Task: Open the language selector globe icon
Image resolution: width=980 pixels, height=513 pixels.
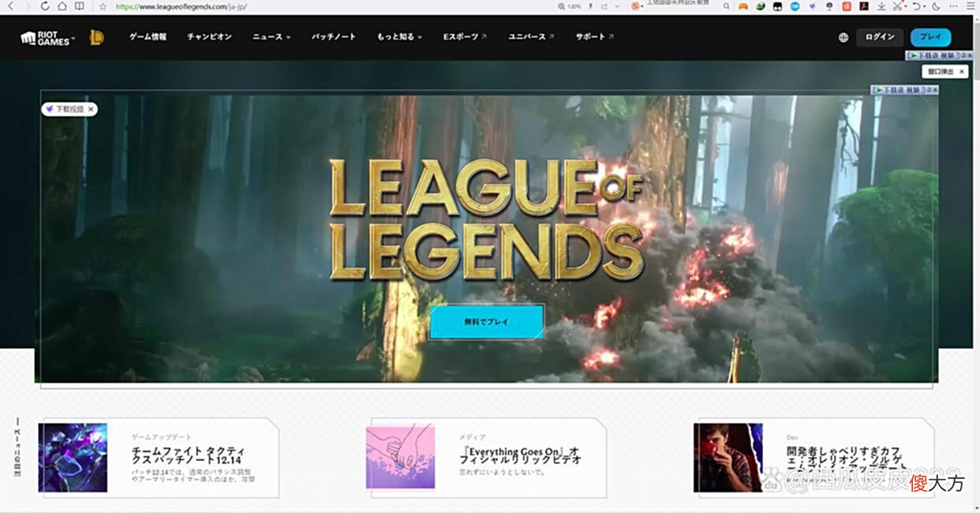Action: [x=843, y=37]
